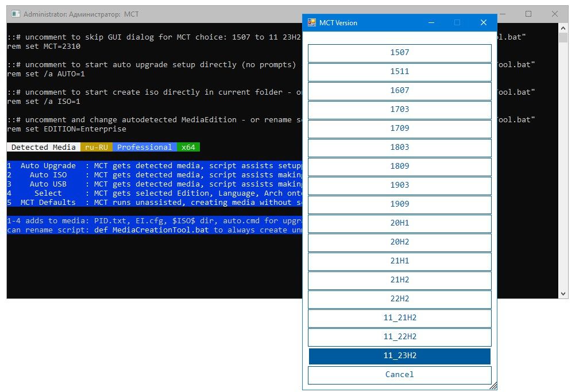Select version 1703

click(400, 110)
